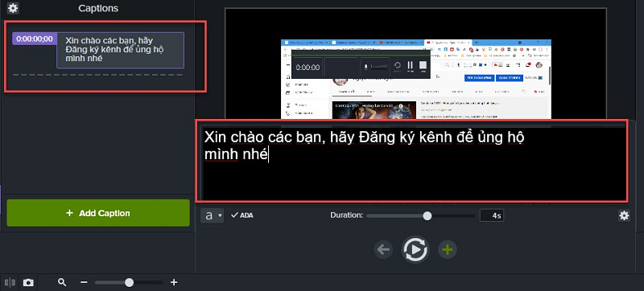
Task: Zoom in the timeline with the plus icon
Action: pos(174,282)
